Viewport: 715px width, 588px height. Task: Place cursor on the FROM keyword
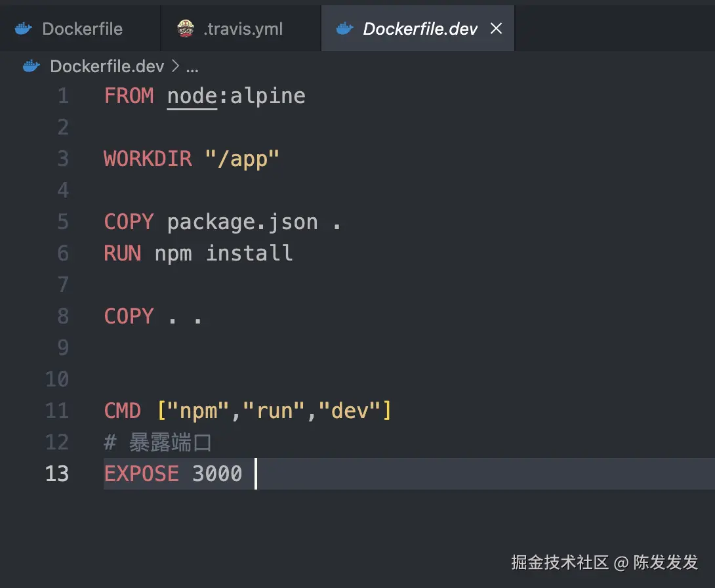tap(129, 96)
